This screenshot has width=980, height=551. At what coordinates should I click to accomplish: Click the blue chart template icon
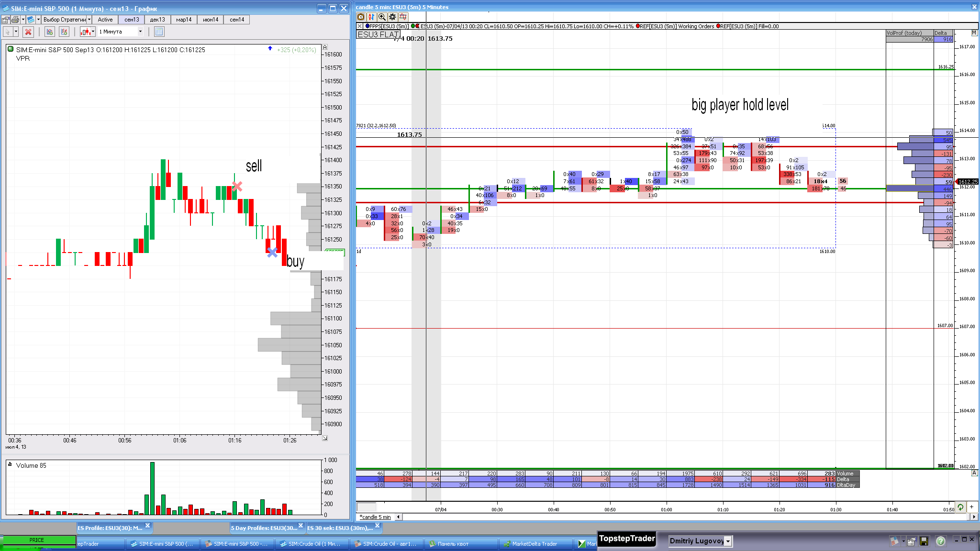click(x=31, y=20)
